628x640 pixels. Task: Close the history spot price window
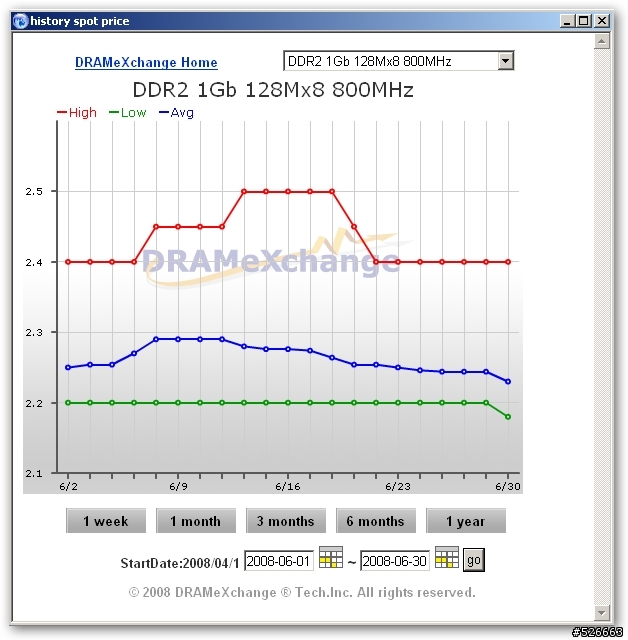pos(602,21)
